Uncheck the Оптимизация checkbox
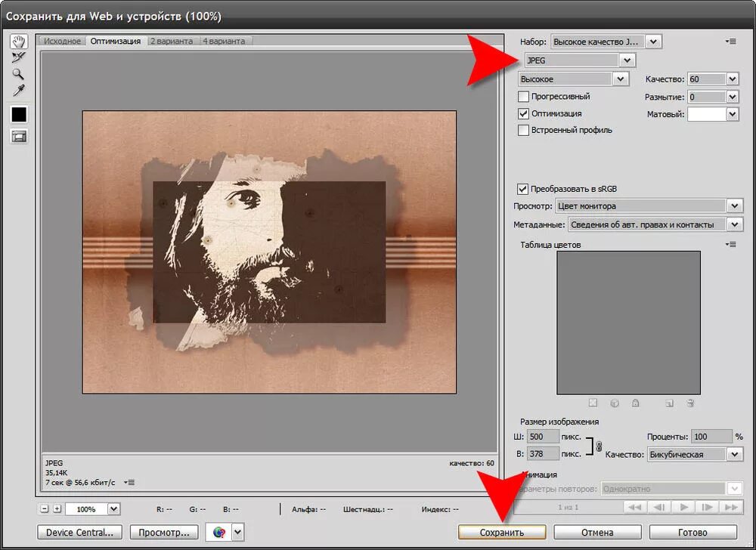The height and width of the screenshot is (550, 756). (523, 113)
